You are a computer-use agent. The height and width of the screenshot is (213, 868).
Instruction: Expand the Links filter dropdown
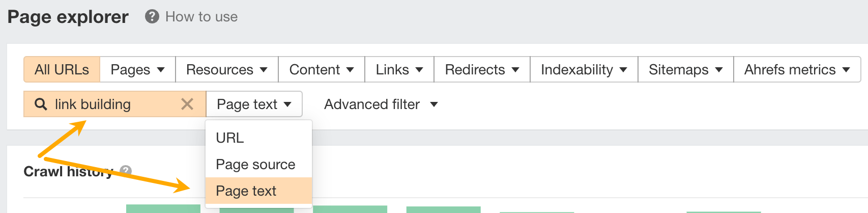[x=399, y=70]
